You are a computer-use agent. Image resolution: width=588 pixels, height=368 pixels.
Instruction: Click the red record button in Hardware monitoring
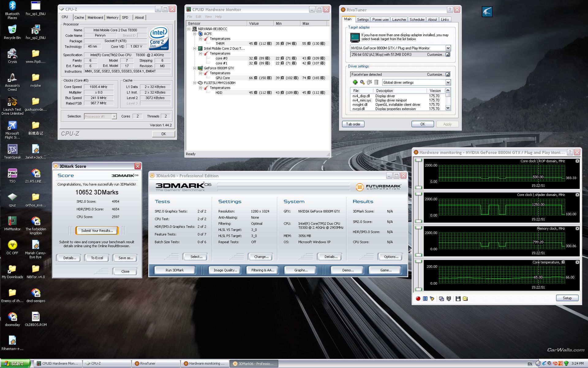[418, 298]
